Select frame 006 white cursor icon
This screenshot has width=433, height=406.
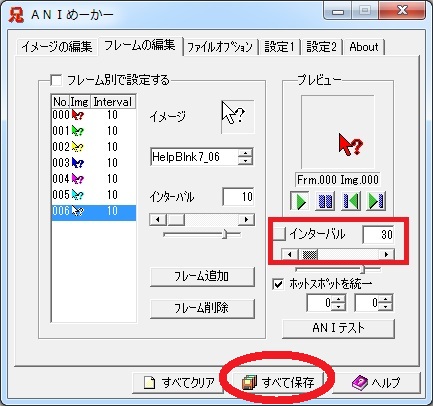pyautogui.click(x=78, y=211)
